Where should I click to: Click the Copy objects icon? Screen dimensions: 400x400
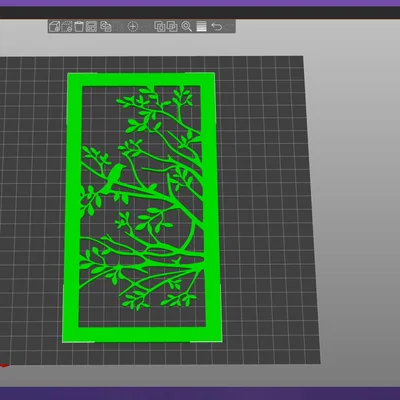(x=106, y=26)
